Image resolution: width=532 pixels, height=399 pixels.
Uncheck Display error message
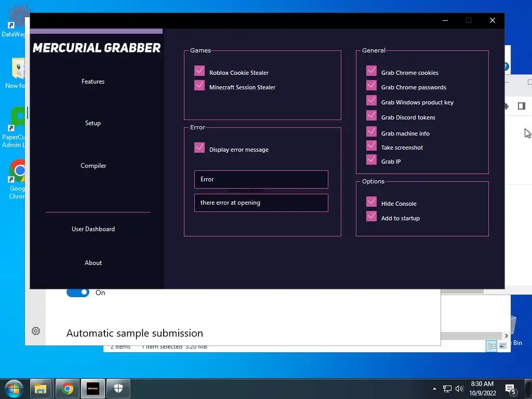click(x=199, y=148)
